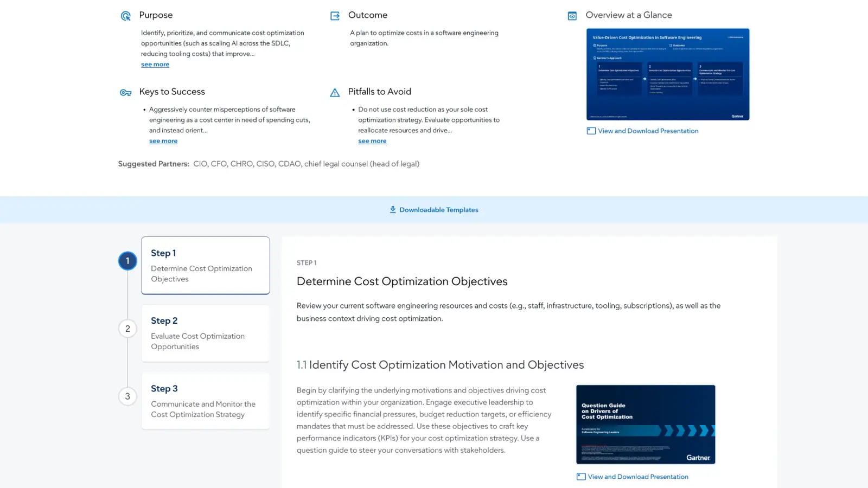Click the Purpose target icon
Screen dimensions: 868x488
coord(126,16)
